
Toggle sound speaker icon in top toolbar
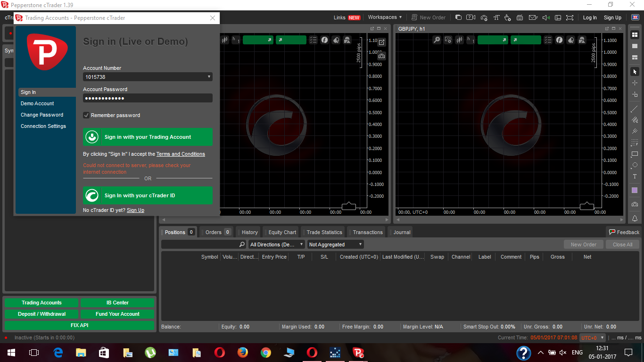coord(545,17)
